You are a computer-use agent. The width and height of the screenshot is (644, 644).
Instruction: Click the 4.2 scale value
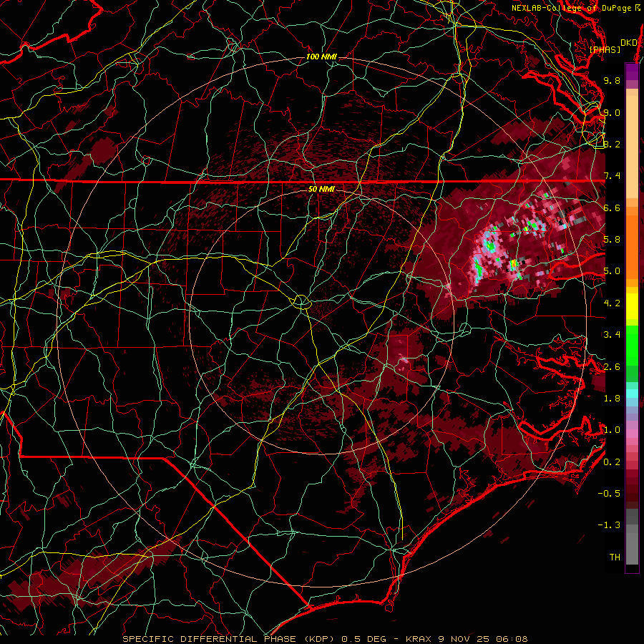click(612, 303)
